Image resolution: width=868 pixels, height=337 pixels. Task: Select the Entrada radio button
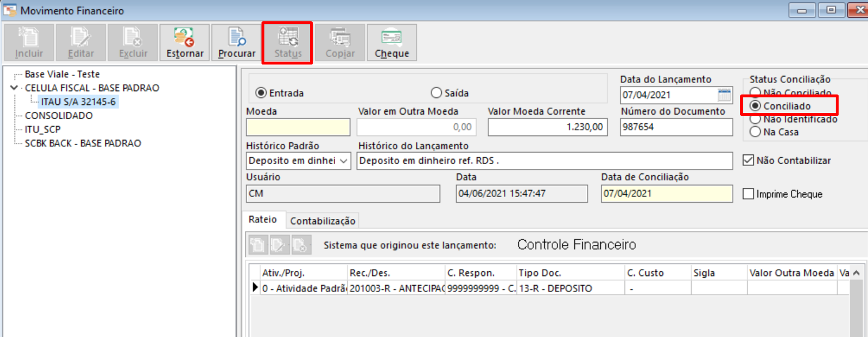click(x=279, y=93)
